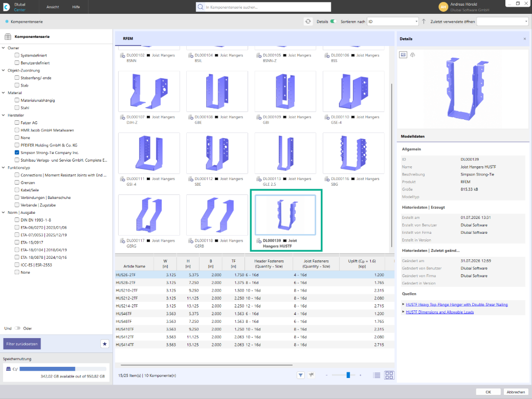Select the HUS210-2TF table row
Viewport: 532px width, 399px height.
click(x=255, y=291)
